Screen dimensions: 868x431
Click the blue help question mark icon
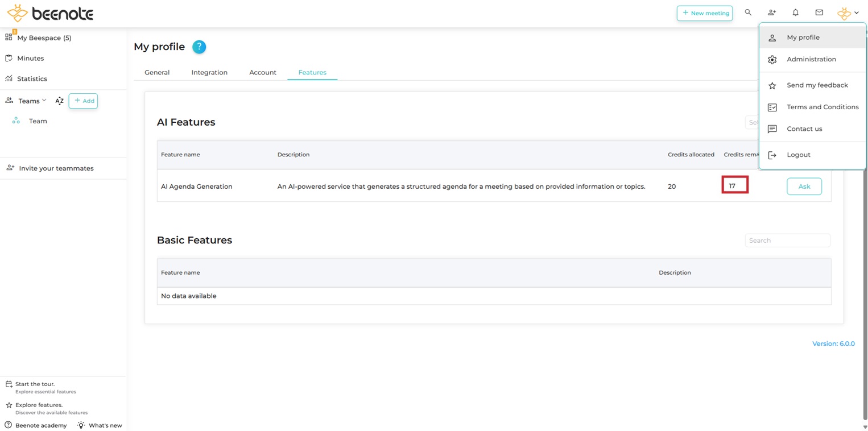199,47
